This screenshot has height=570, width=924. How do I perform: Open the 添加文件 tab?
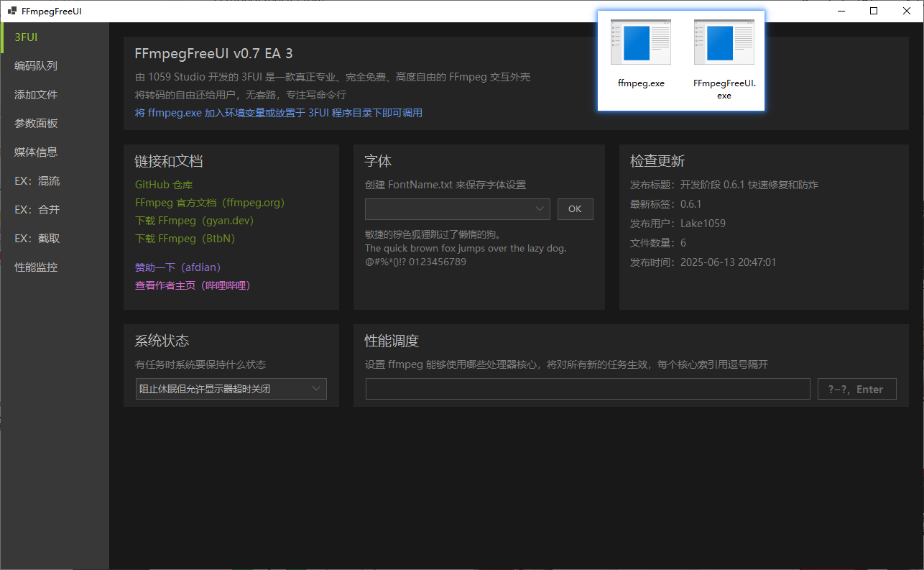tap(55, 95)
